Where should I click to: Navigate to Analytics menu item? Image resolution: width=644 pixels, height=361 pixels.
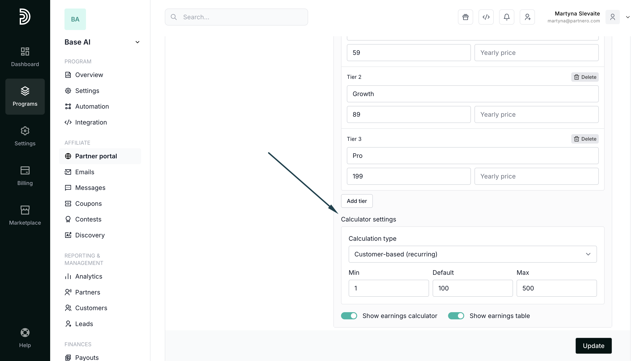88,276
